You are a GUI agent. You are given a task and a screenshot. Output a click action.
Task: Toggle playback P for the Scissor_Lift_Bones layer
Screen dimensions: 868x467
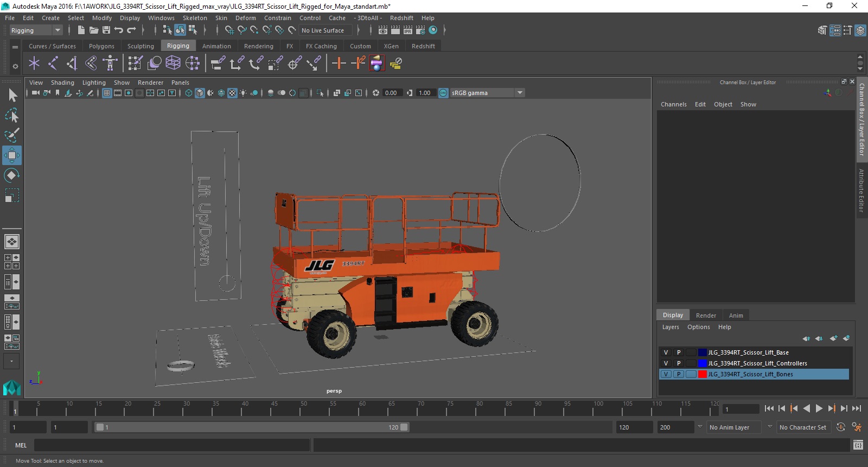point(679,374)
